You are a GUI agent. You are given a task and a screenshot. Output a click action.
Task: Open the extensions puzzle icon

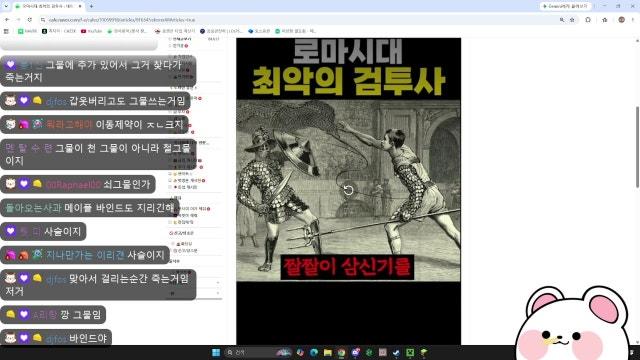588,20
